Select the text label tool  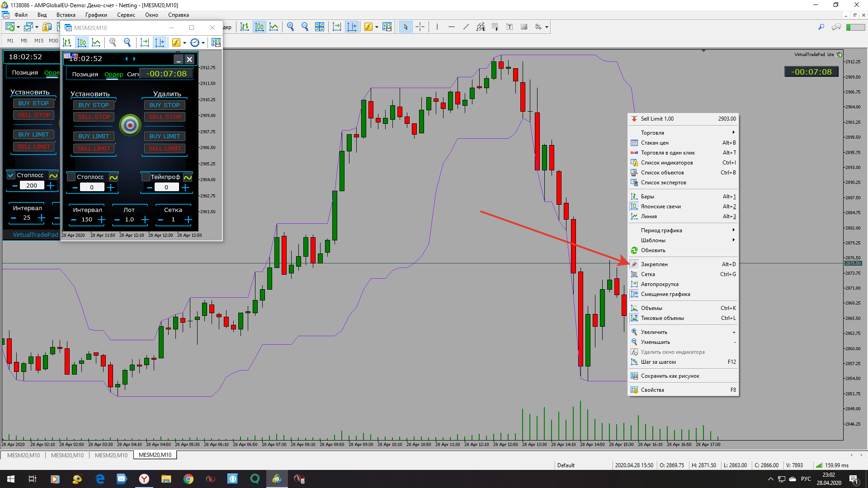[x=509, y=27]
